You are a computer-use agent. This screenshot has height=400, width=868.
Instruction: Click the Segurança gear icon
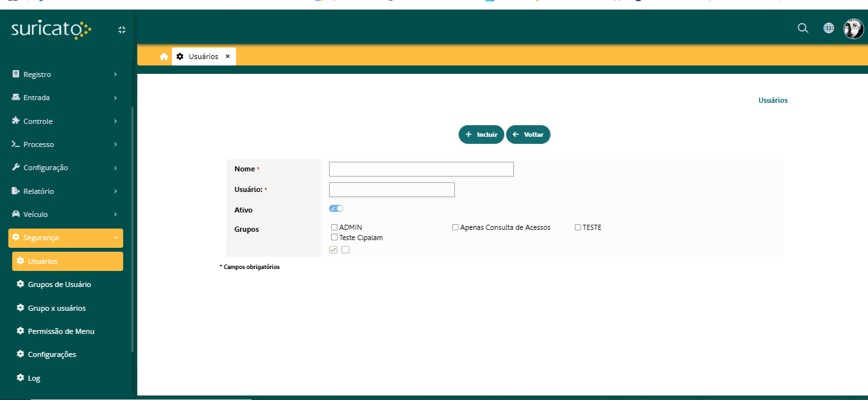16,237
